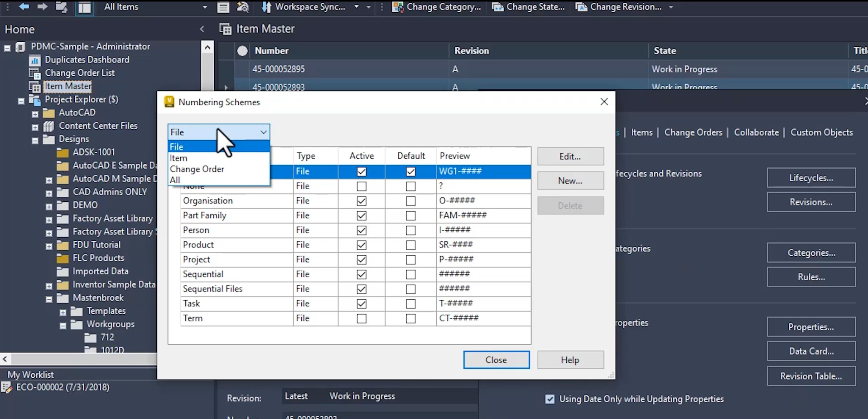Open Data Card... settings button
The height and width of the screenshot is (419, 868).
pyautogui.click(x=811, y=351)
